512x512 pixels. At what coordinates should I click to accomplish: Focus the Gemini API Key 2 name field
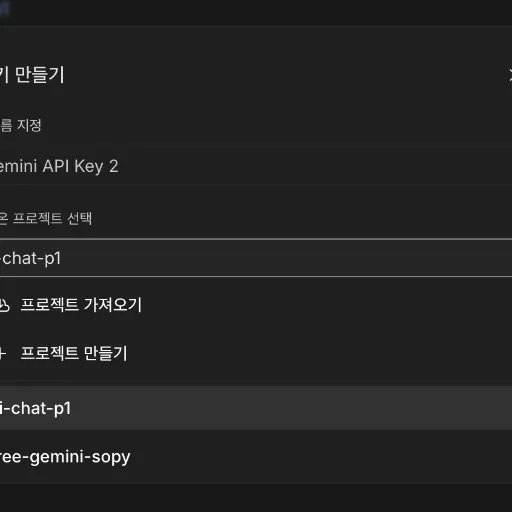[256, 166]
